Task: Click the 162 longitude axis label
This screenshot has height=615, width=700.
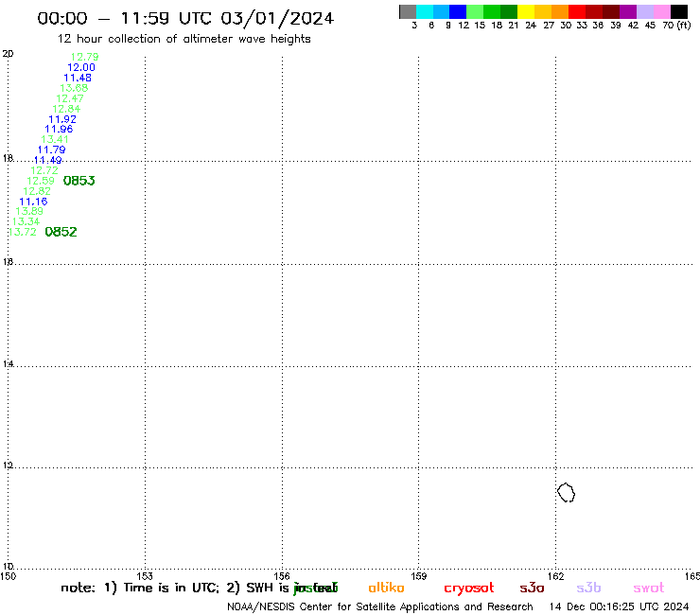Action: point(555,576)
